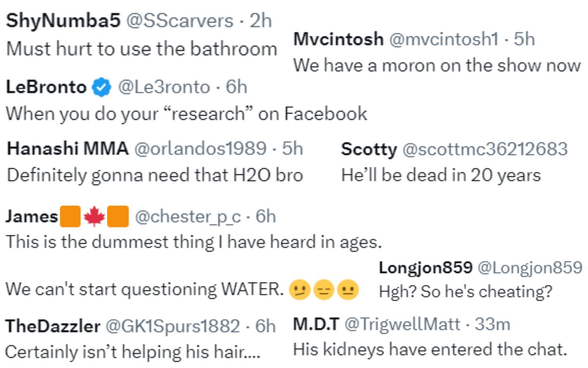Open Mvcintosh's display name
The image size is (588, 368).
pyautogui.click(x=338, y=39)
